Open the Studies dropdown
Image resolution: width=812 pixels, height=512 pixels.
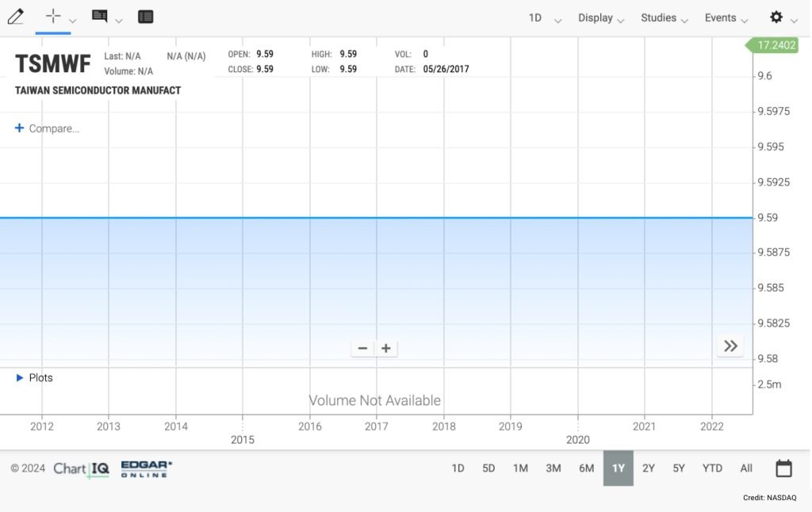[x=664, y=18]
